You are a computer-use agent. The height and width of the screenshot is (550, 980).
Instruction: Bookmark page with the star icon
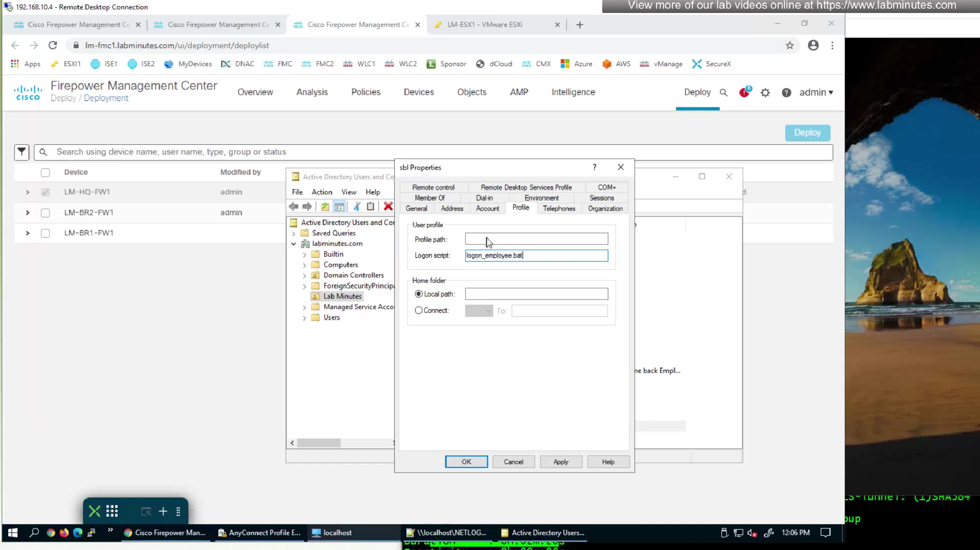[790, 45]
